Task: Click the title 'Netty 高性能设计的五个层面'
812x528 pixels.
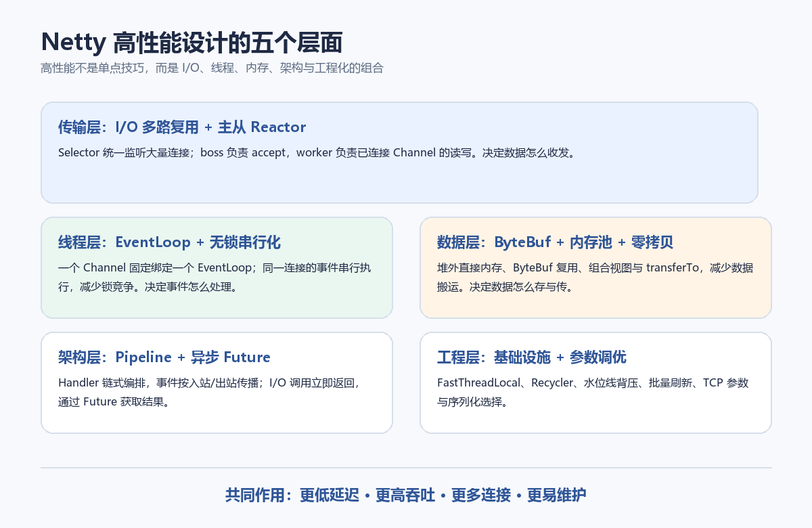Action: click(191, 42)
